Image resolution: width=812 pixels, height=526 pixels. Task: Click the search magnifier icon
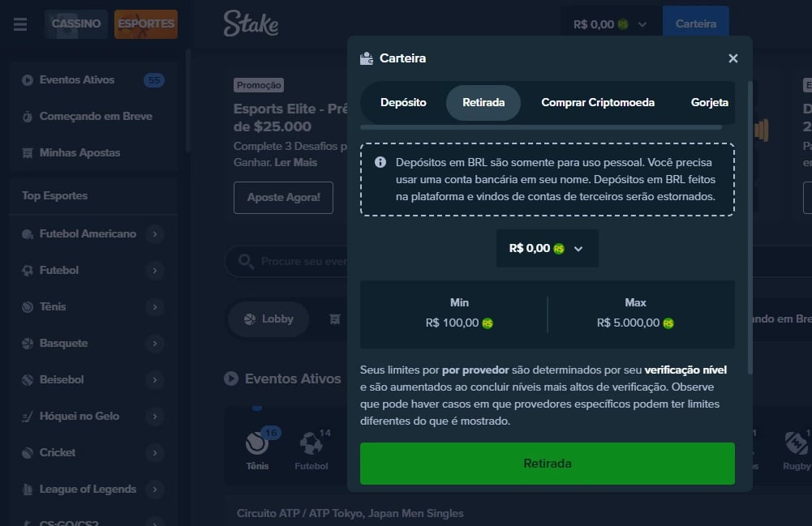246,262
